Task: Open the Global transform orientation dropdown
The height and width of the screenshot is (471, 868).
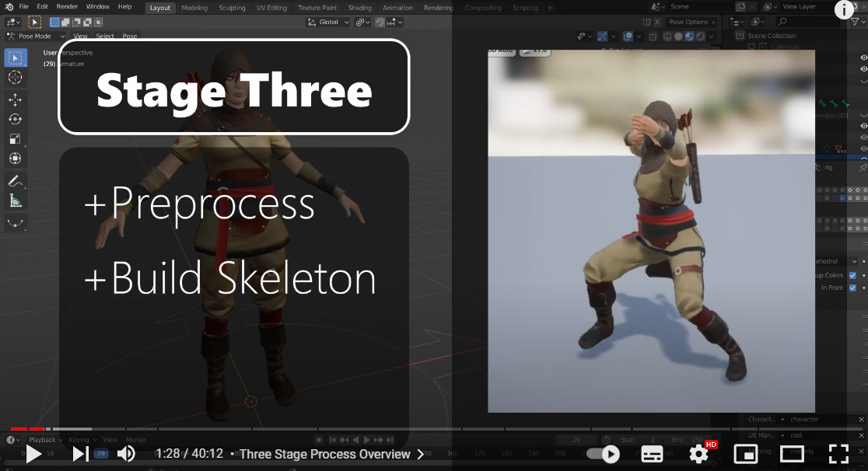Action: pyautogui.click(x=327, y=22)
